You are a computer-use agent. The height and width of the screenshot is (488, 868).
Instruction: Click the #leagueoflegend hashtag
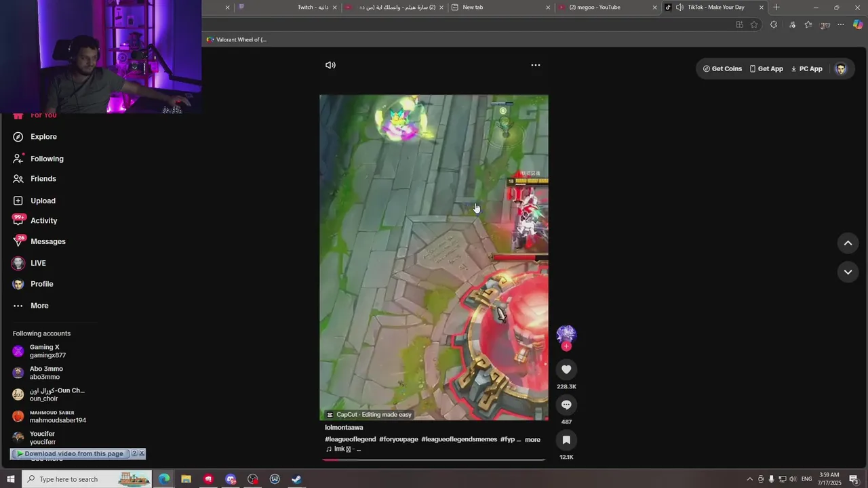(350, 439)
